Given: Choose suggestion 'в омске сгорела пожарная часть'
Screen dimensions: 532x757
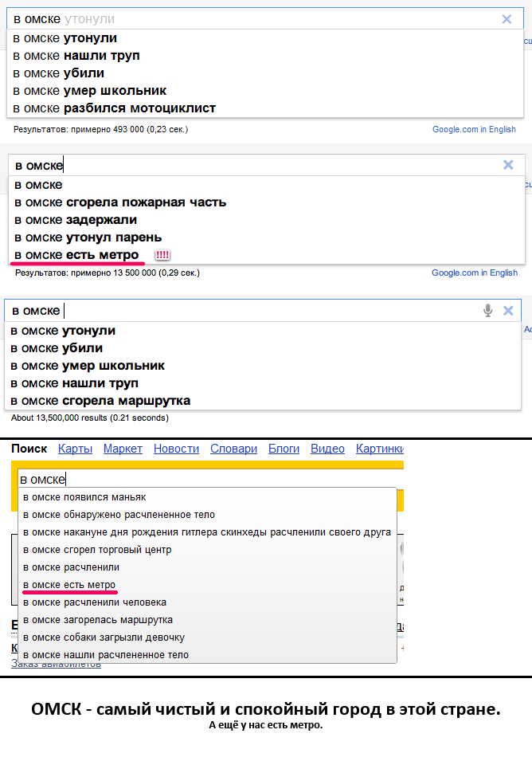Looking at the screenshot, I should click(120, 202).
